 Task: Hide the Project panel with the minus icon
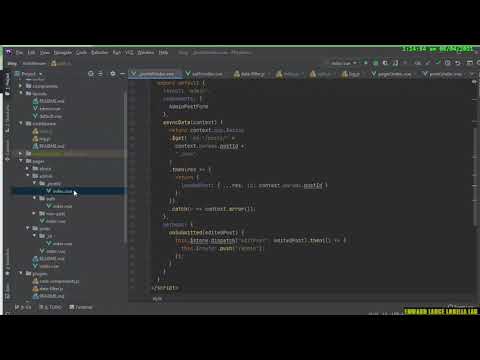point(122,74)
